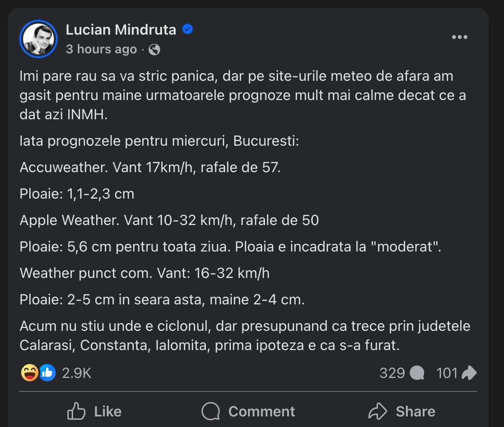Screen dimensions: 504x427
Task: Click the share arrow icon beside 101
Action: 469,373
